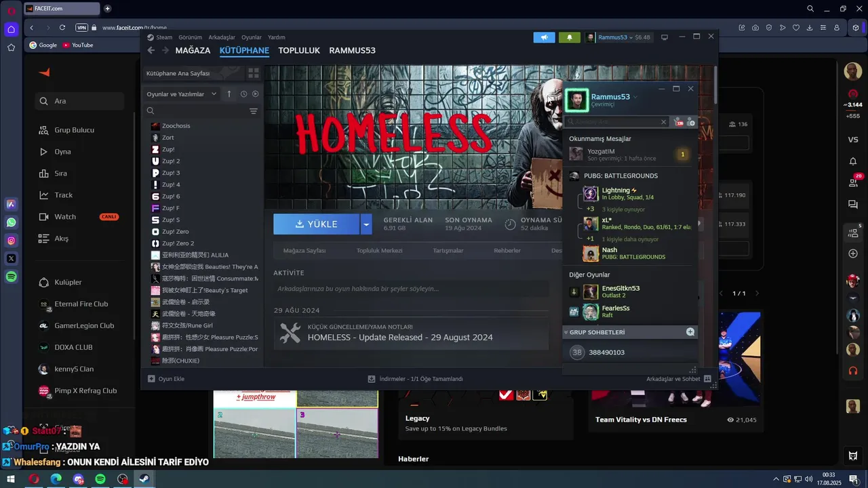Go back using Steam's left navigation arrow
This screenshot has width=868, height=488.
tap(151, 50)
